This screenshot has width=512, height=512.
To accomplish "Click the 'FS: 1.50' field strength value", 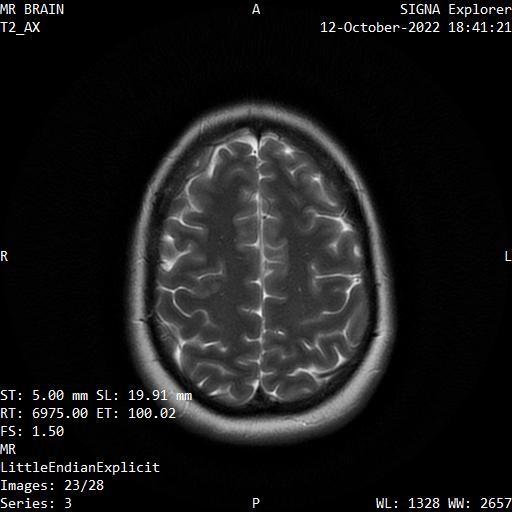I will (32, 431).
